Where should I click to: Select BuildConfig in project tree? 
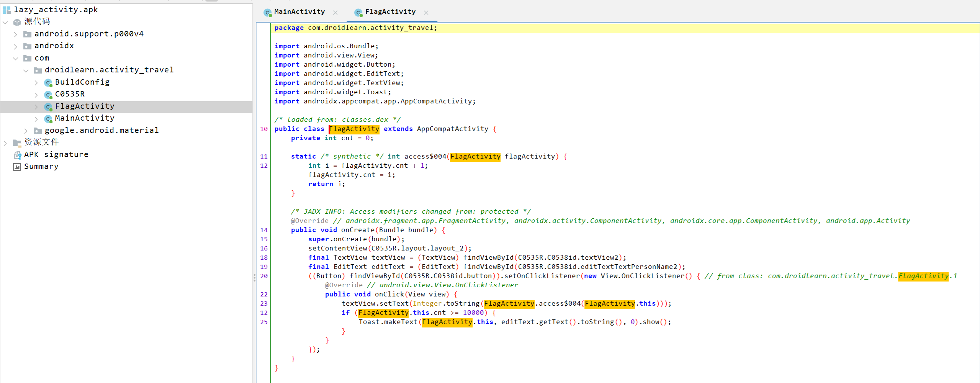[x=82, y=82]
